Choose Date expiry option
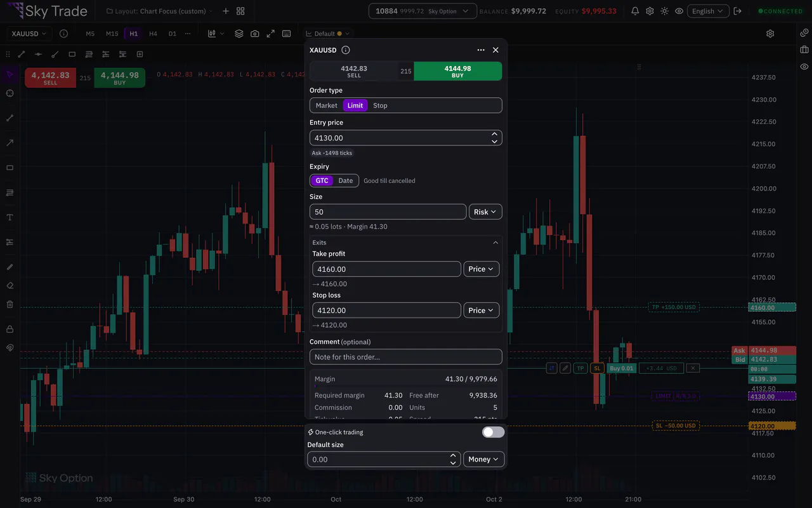 tap(346, 181)
